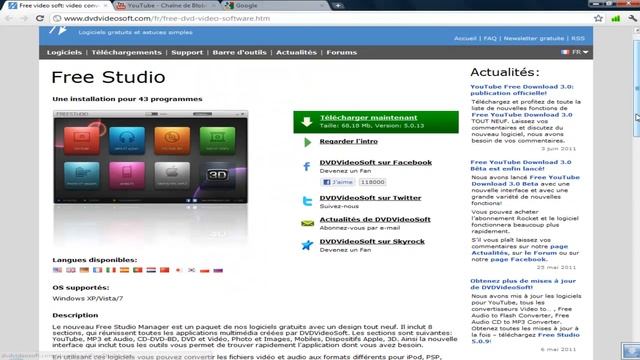Click the green DVD & Video tile
Image resolution: width=640 pixels, height=360 pixels.
pos(218,140)
